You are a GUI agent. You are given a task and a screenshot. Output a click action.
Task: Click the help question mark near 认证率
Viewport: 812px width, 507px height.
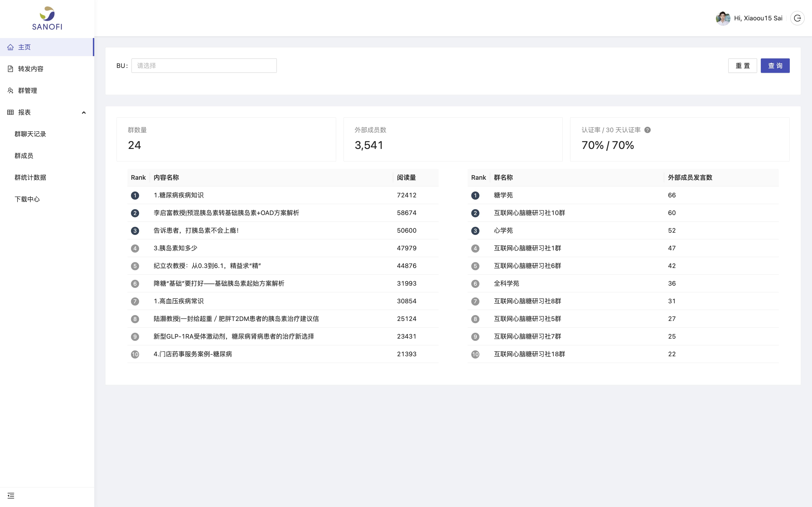pos(648,130)
